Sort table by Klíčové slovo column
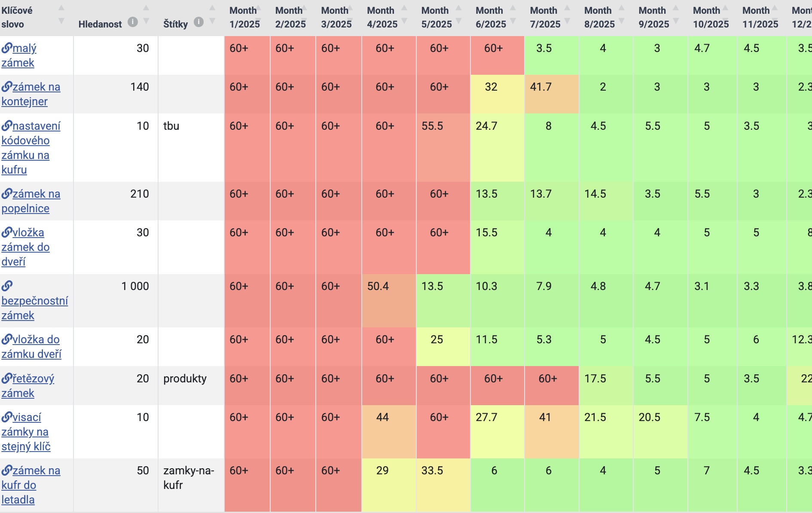Screen dimensions: 812x513 [x=61, y=15]
